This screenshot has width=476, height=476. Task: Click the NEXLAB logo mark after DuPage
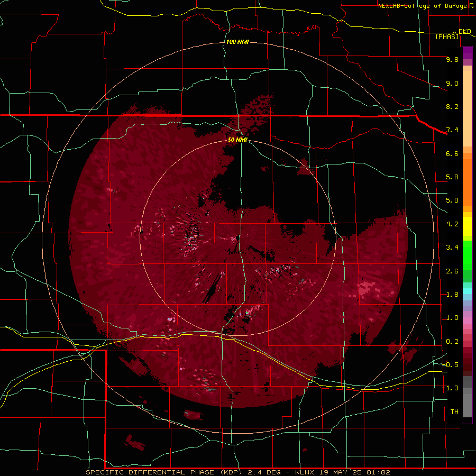click(472, 5)
